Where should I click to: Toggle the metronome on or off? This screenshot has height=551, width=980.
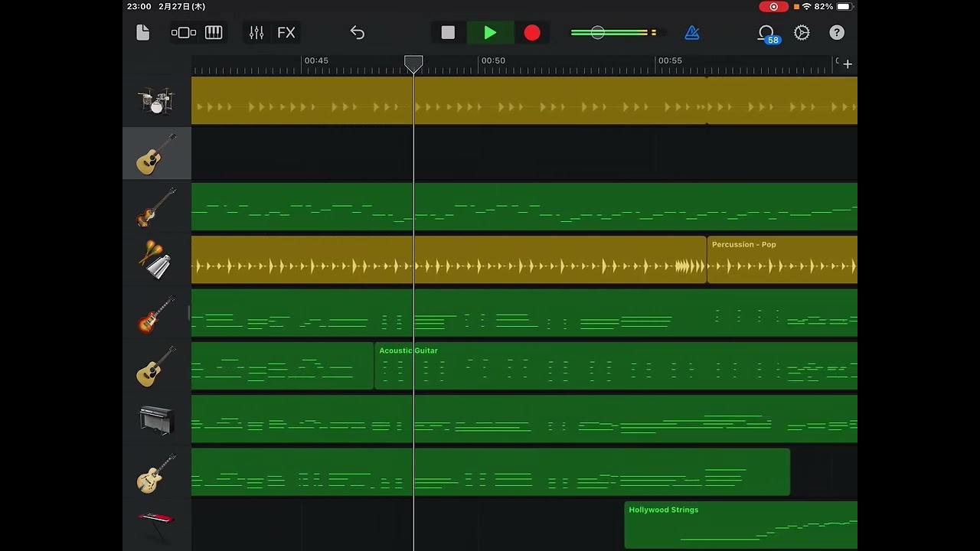tap(692, 33)
